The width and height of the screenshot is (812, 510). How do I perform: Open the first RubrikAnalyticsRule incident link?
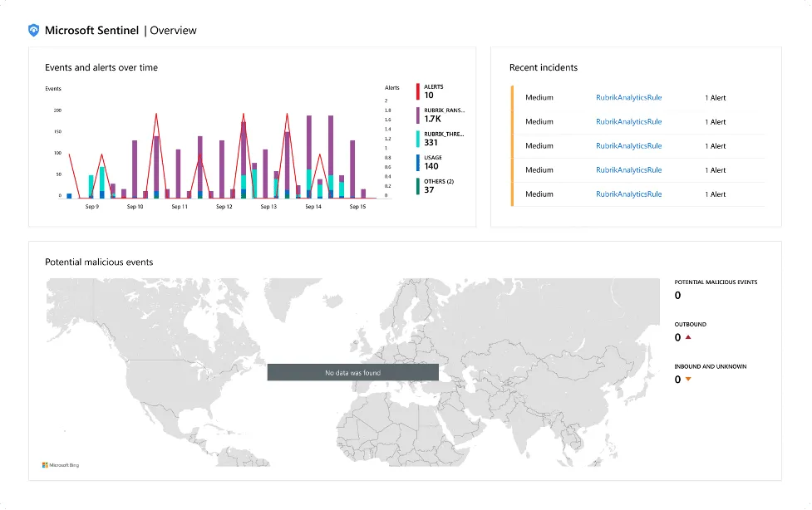pos(629,97)
